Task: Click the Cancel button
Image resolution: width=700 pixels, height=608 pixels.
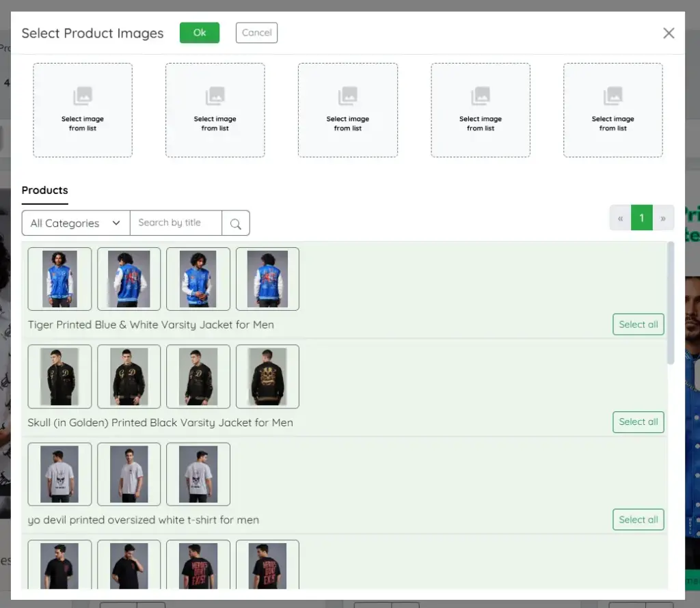Action: click(256, 32)
